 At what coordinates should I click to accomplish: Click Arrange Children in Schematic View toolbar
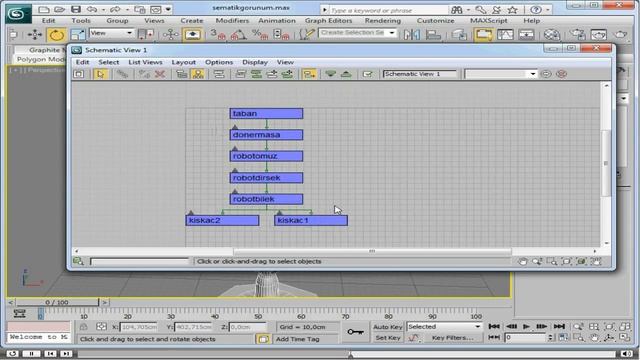(241, 74)
